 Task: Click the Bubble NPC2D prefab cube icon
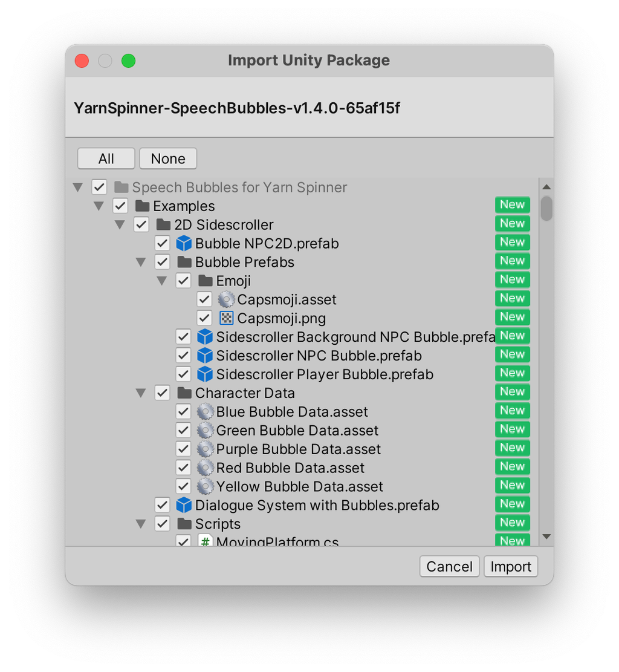184,243
